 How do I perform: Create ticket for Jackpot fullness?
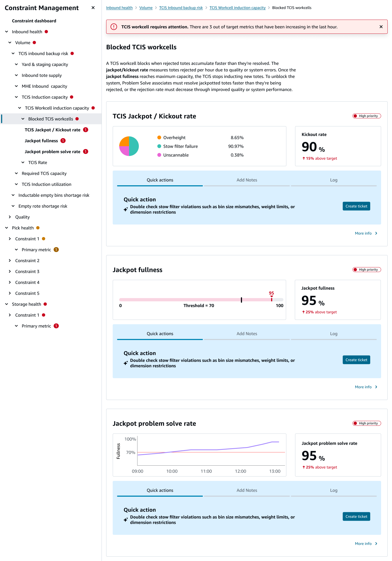356,360
